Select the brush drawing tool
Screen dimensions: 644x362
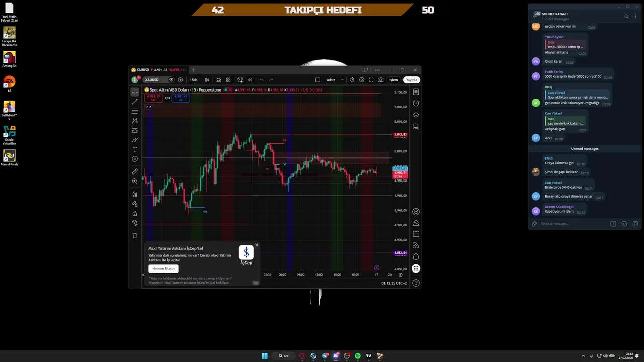click(135, 140)
